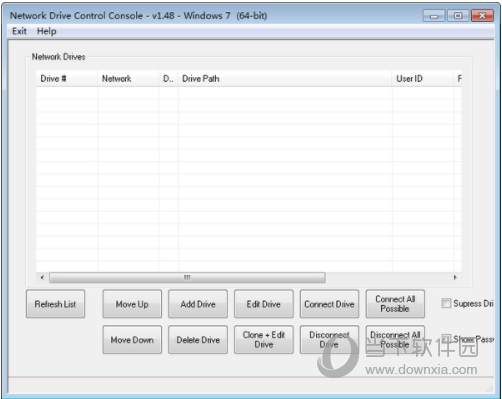Screen dimensions: 502x399
Task: Minimize the Network Drive Control Console window
Action: click(434, 16)
